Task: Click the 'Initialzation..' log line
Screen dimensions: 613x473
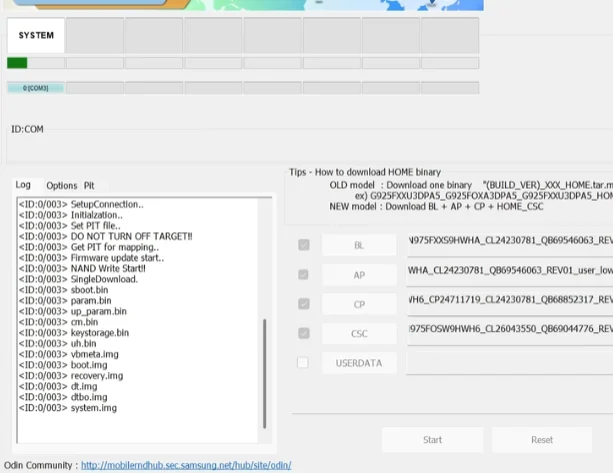Action: pos(71,215)
